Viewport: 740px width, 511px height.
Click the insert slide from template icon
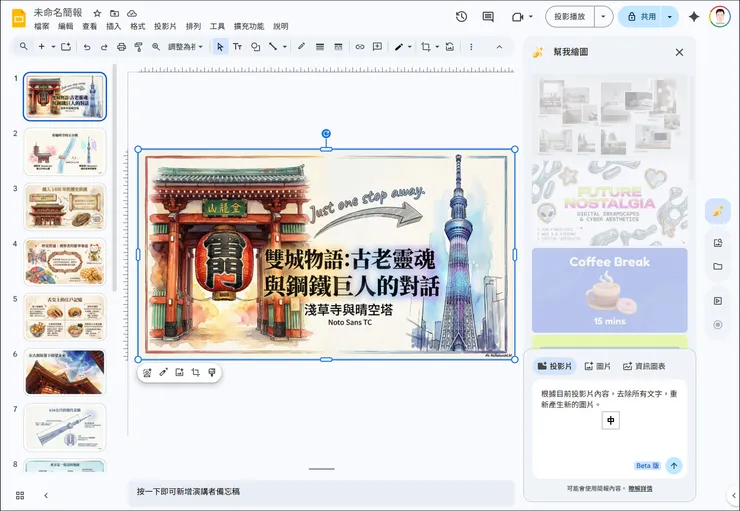click(x=66, y=47)
